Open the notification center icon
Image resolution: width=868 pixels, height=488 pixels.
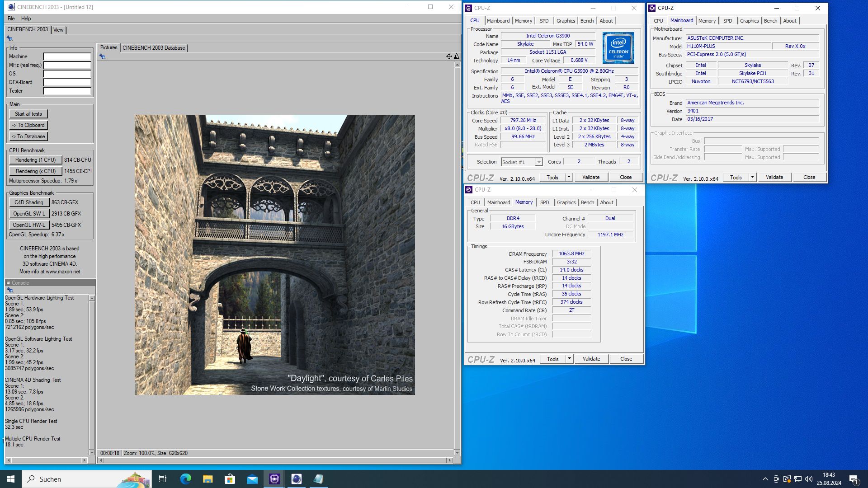point(854,479)
